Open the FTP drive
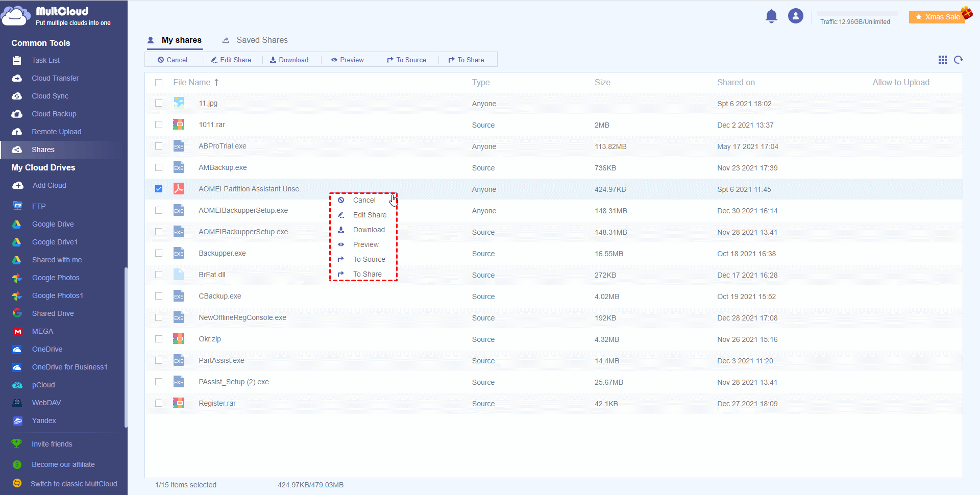 coord(39,206)
